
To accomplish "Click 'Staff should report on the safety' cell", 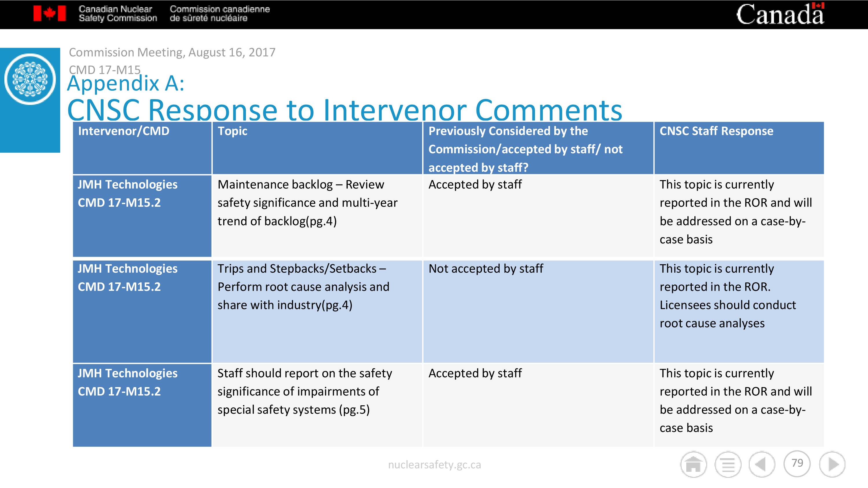I will (317, 405).
